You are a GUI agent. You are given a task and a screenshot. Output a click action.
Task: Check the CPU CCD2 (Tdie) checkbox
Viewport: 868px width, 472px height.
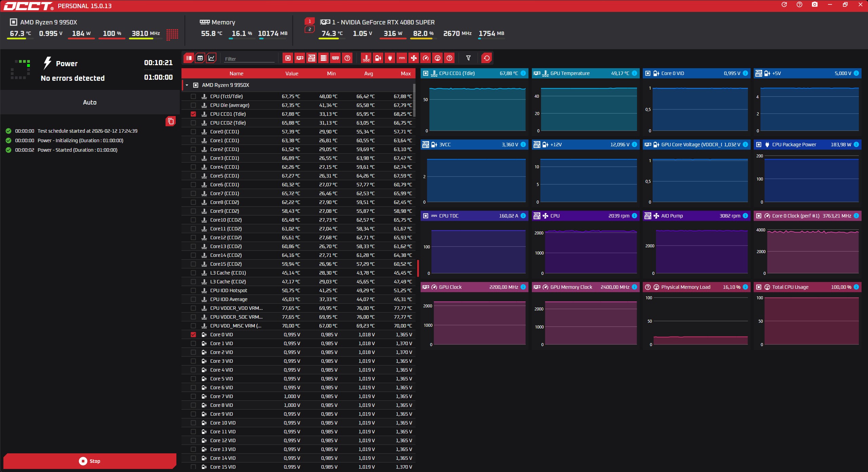193,123
